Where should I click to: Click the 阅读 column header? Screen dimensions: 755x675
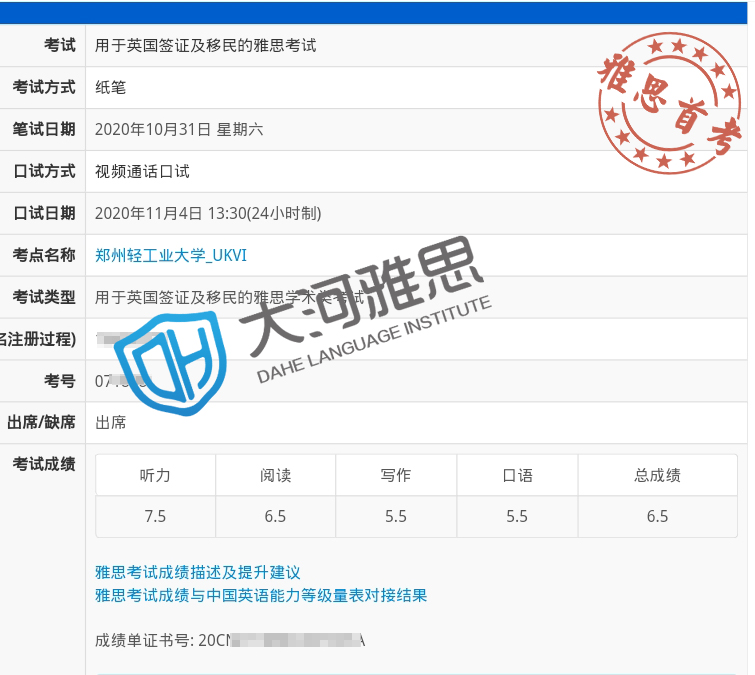[x=275, y=475]
